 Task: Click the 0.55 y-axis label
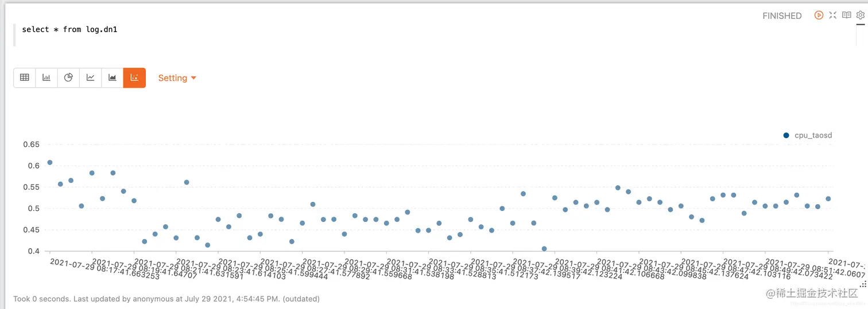[x=31, y=187]
